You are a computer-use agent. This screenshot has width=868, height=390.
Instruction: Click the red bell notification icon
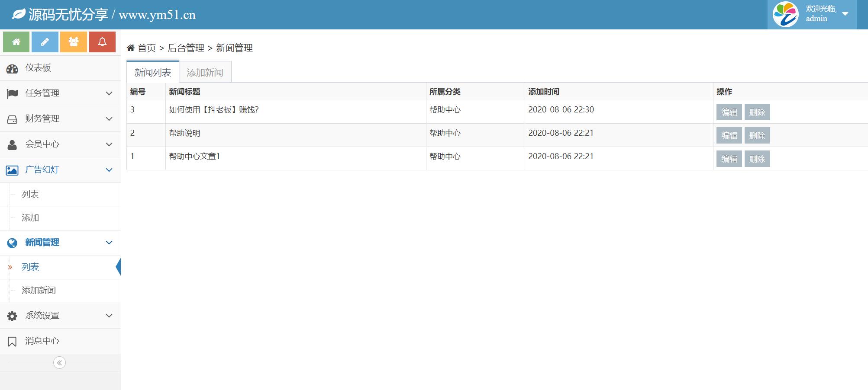pyautogui.click(x=102, y=42)
